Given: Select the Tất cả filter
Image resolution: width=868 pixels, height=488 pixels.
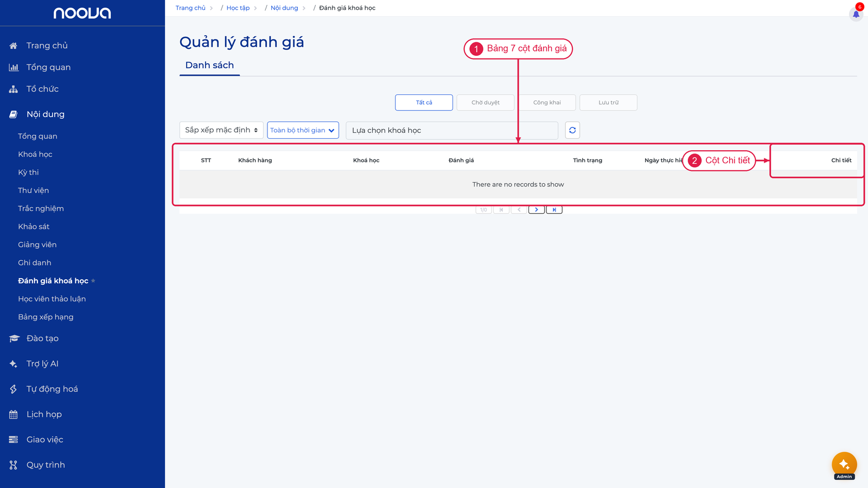Looking at the screenshot, I should (424, 102).
